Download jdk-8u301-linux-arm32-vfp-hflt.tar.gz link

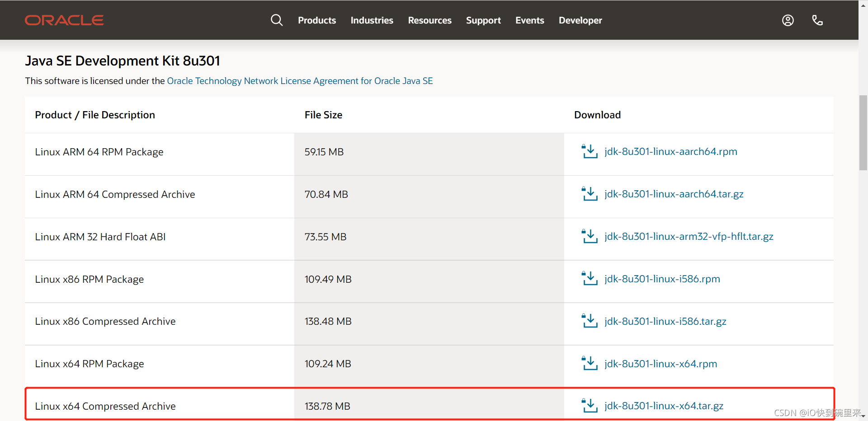click(689, 236)
